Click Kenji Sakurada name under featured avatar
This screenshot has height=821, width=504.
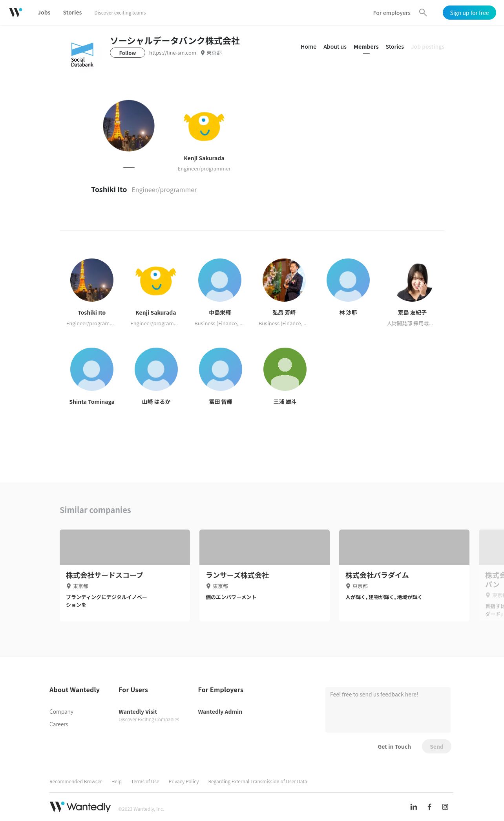tap(204, 158)
